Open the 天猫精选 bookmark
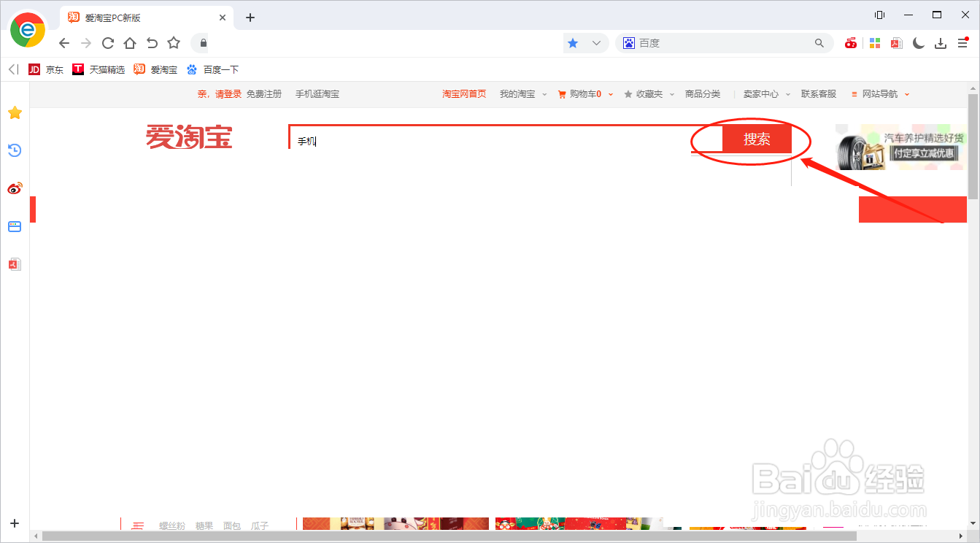Screen dimensions: 980x543 point(99,70)
